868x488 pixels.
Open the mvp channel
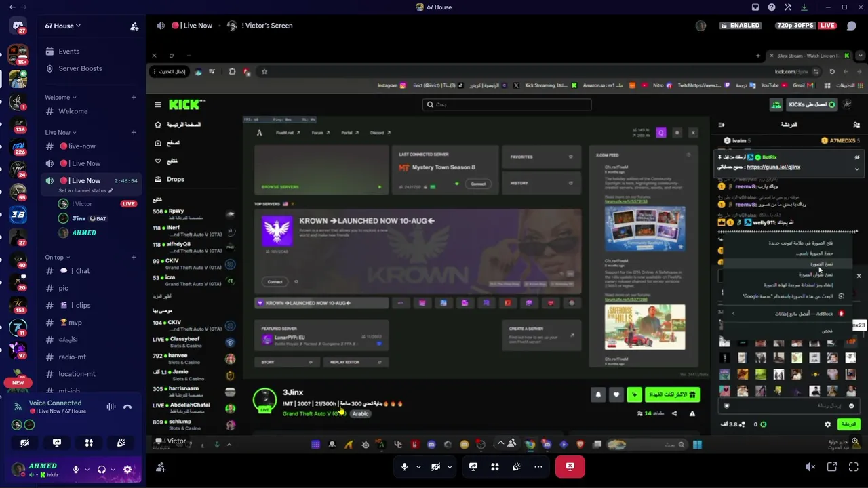pos(91,323)
